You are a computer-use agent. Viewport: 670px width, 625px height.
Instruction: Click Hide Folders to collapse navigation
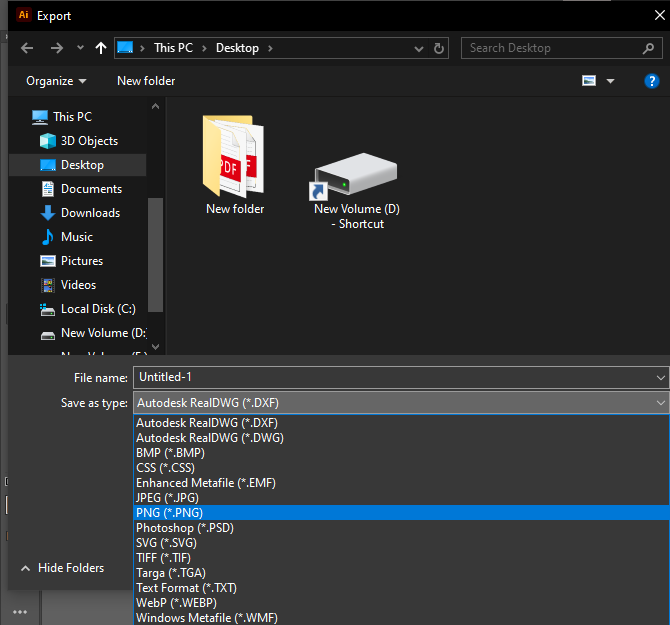pyautogui.click(x=62, y=568)
